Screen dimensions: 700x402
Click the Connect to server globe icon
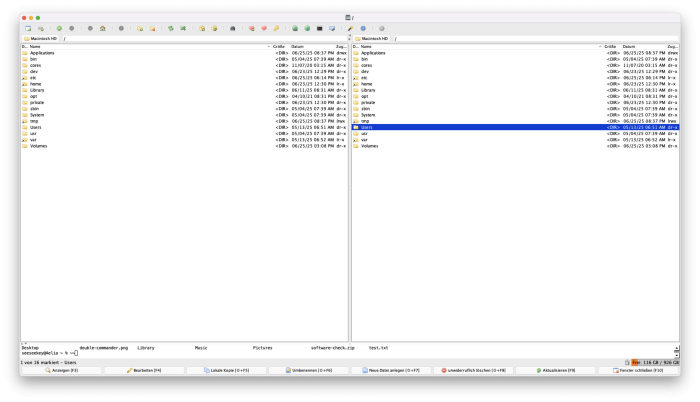(295, 28)
